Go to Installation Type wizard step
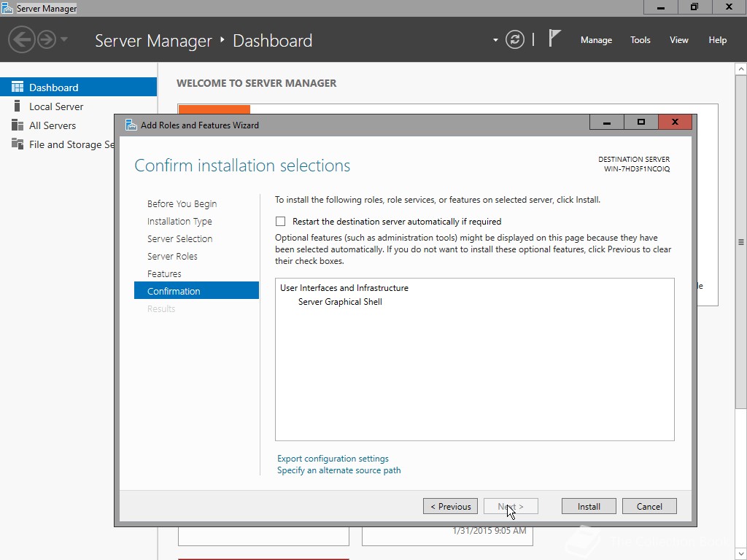The image size is (747, 560). tap(179, 222)
